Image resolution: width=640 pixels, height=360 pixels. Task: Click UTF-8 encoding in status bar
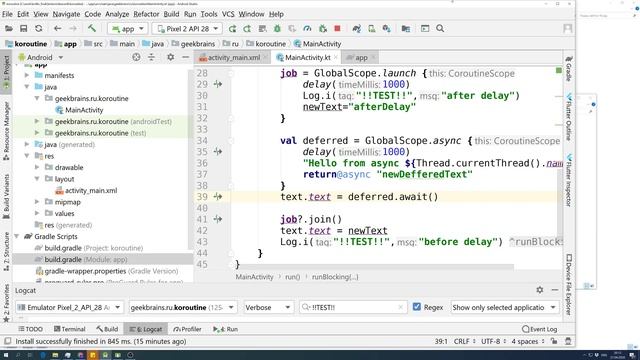493,341
